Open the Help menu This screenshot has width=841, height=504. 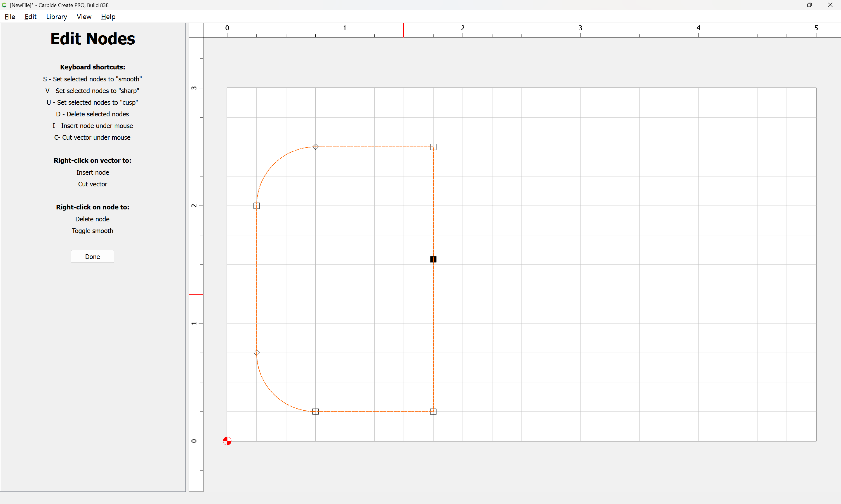108,17
